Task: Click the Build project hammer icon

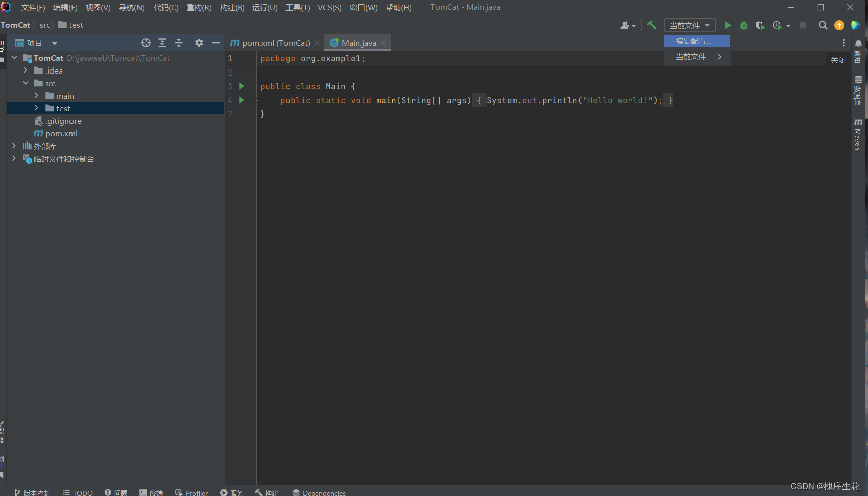Action: (x=652, y=25)
